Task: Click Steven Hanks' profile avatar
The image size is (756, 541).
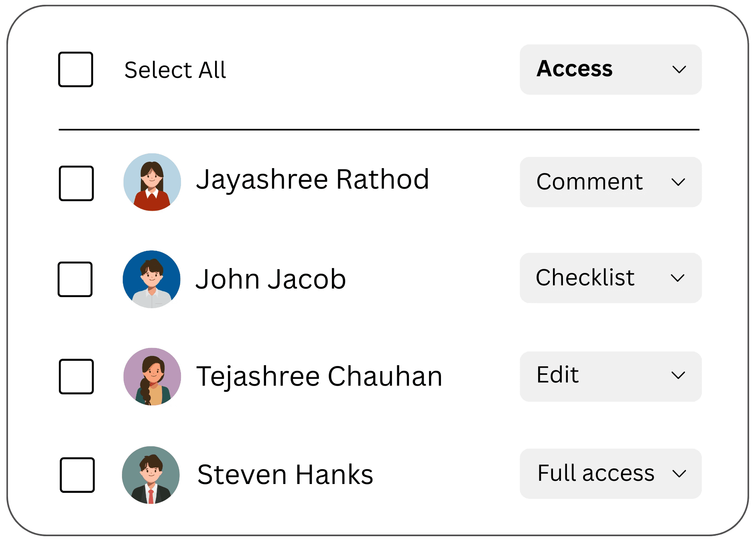Action: point(151,475)
